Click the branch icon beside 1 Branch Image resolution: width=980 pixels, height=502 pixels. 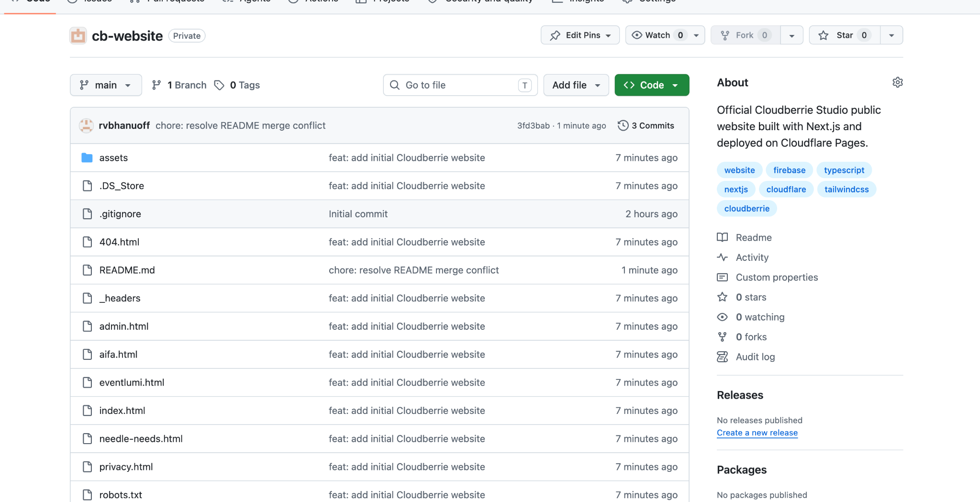pyautogui.click(x=156, y=85)
